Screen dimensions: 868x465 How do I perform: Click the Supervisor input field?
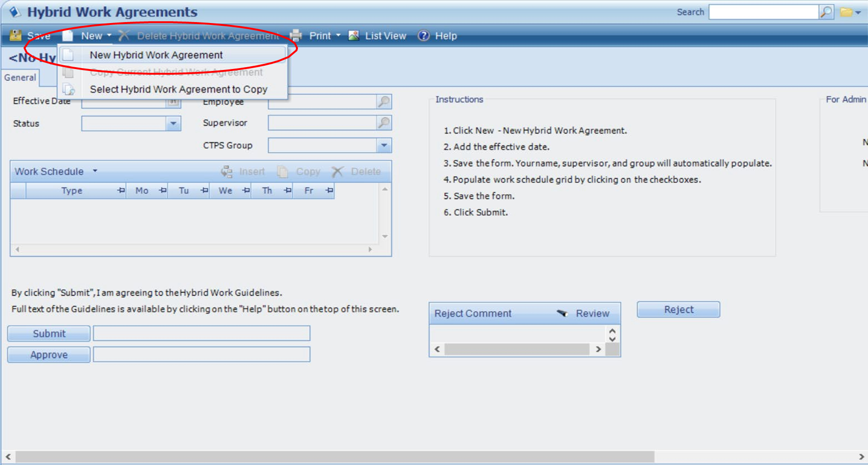(323, 123)
